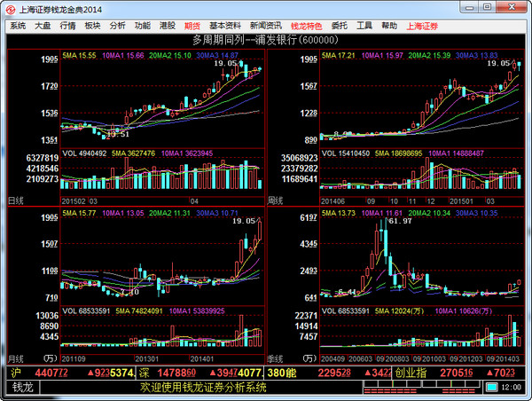The height and width of the screenshot is (401, 532).
Task: Click the 深 index ticker value 1478860
Action: coord(176,373)
